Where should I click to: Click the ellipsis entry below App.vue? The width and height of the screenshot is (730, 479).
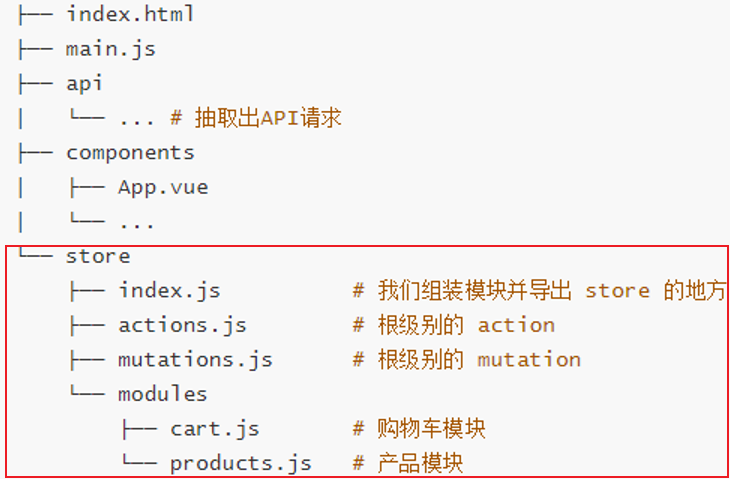(136, 222)
